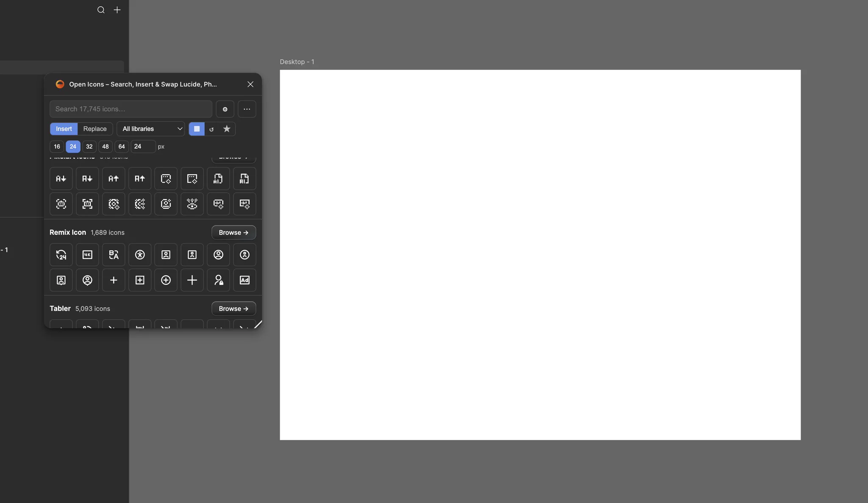
Task: Insert the Remix account pin circle icon
Action: pos(87,280)
